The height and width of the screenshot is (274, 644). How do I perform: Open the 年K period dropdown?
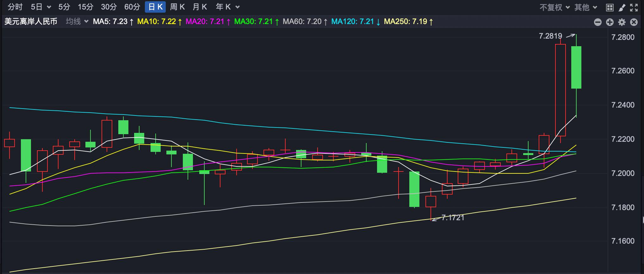click(x=227, y=7)
